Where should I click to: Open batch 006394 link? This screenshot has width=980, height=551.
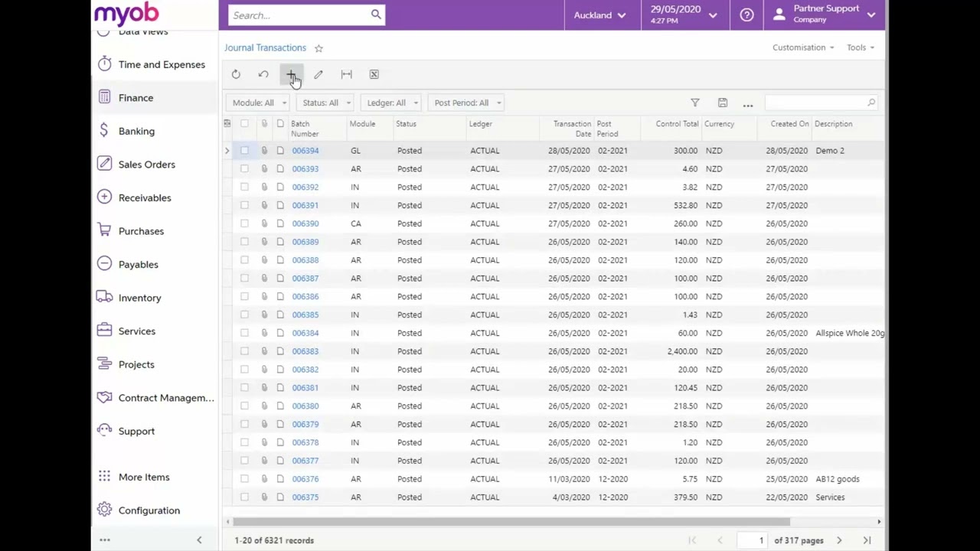[x=305, y=151]
